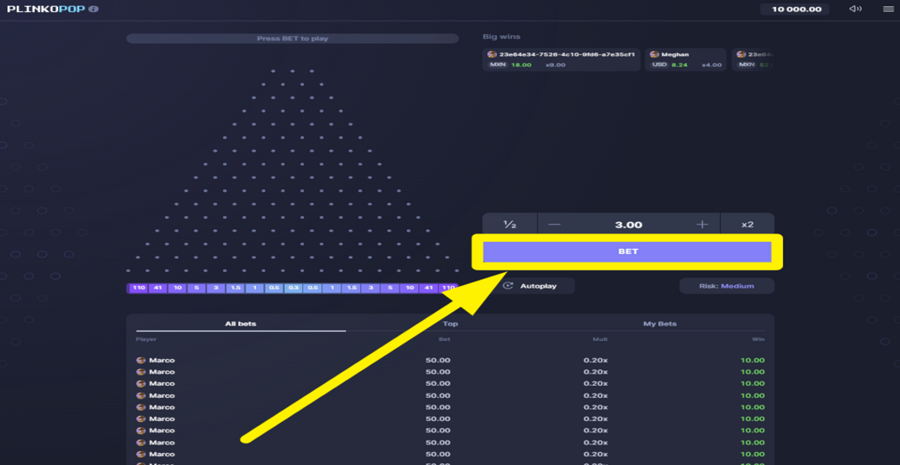Open the Risk: Medium selector
The height and width of the screenshot is (465, 900).
(x=727, y=286)
